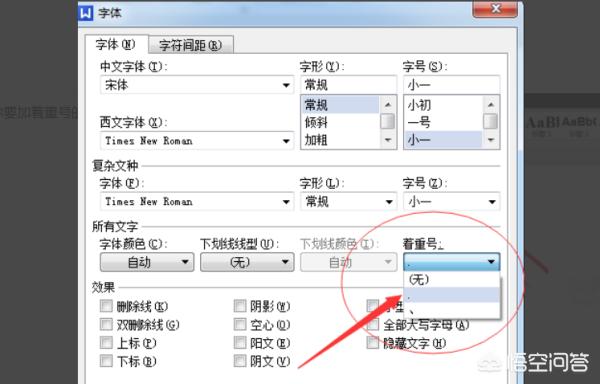Select 倾斜 in the 字形 list
This screenshot has width=600, height=384.
(x=340, y=122)
